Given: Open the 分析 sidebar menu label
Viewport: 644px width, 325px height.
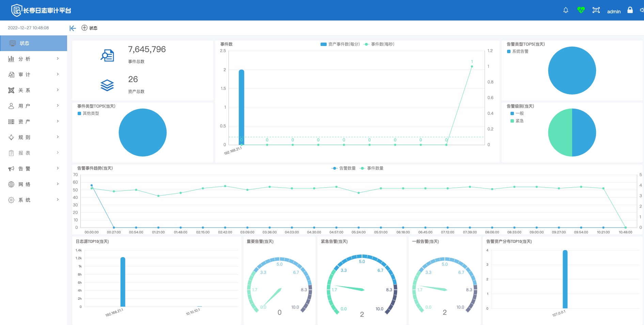Looking at the screenshot, I should [24, 59].
